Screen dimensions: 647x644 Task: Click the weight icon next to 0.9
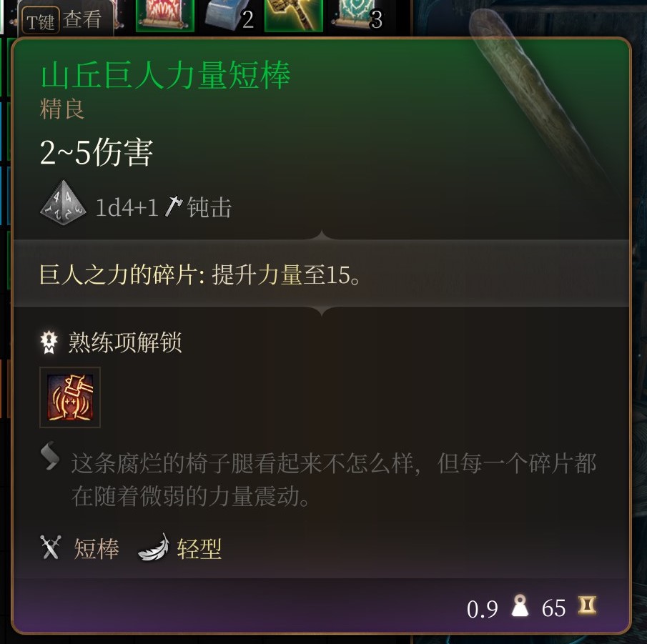[520, 605]
